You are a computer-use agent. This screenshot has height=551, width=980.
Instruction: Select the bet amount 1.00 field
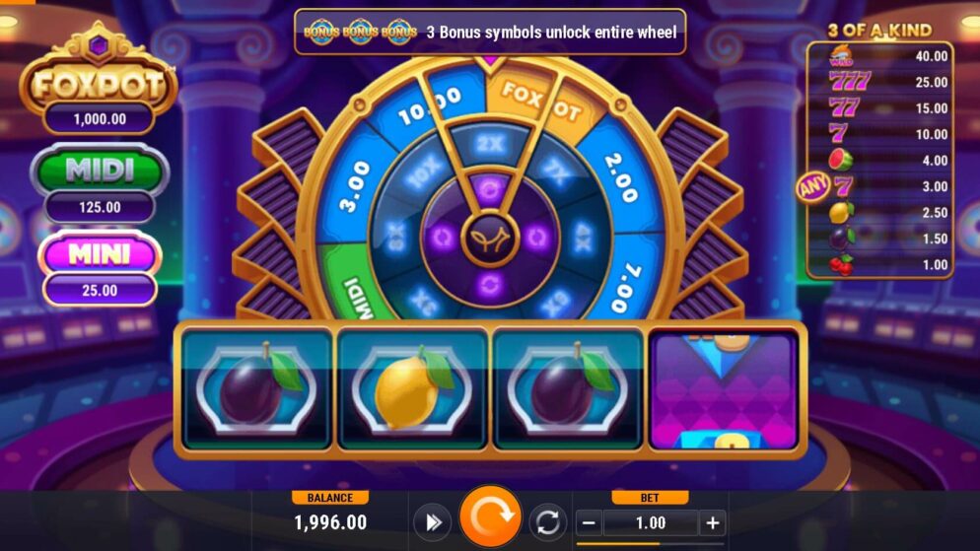pyautogui.click(x=651, y=522)
